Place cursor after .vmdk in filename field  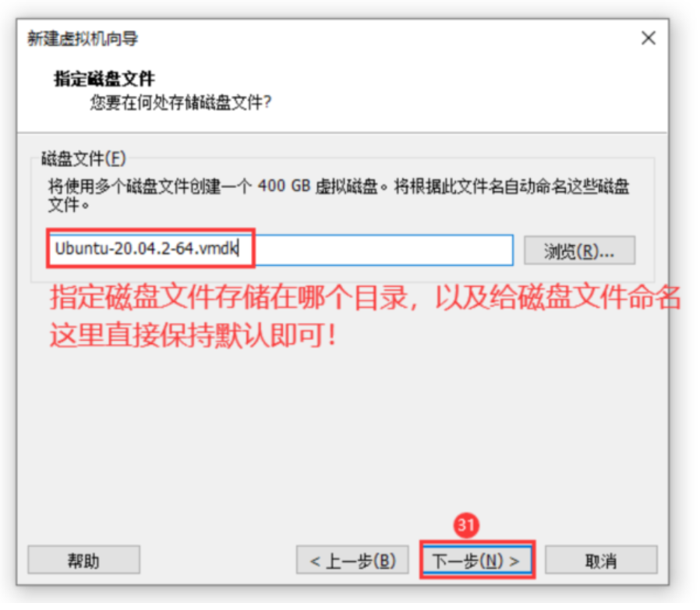(239, 249)
